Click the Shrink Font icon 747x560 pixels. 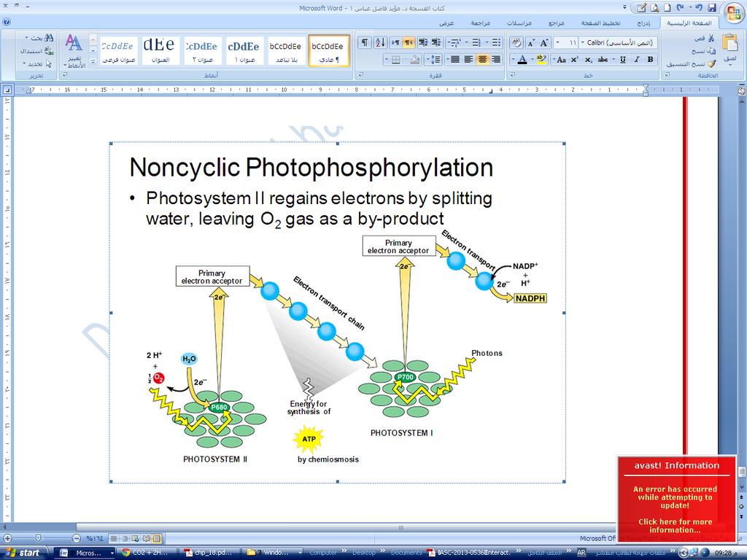pos(531,43)
